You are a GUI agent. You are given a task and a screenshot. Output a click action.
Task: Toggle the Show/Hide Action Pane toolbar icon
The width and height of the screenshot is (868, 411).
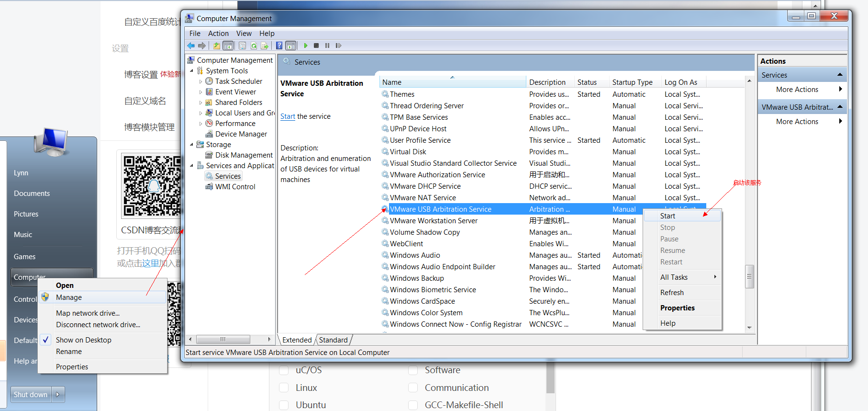[291, 46]
